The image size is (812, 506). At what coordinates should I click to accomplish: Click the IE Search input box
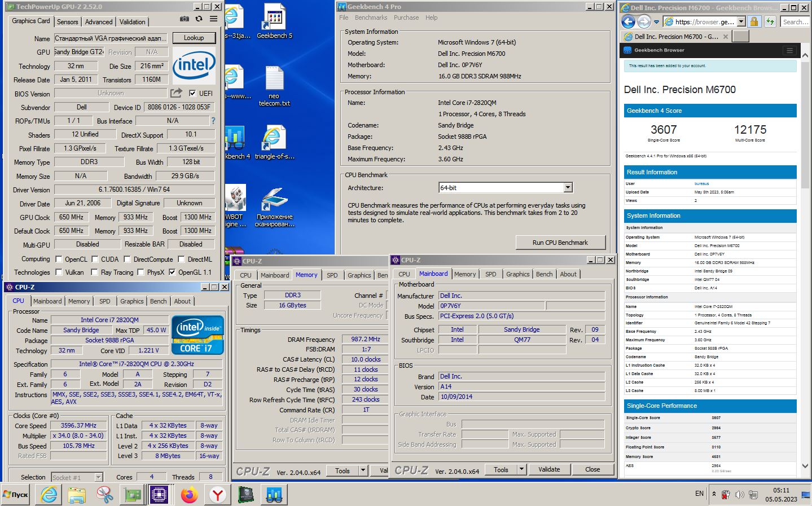[795, 21]
